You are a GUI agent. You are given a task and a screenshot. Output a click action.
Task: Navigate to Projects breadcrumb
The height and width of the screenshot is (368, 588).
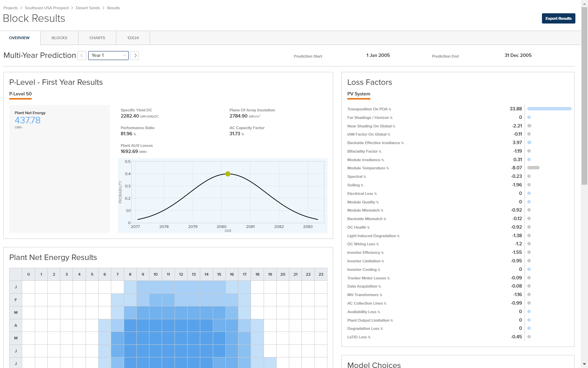(x=11, y=8)
